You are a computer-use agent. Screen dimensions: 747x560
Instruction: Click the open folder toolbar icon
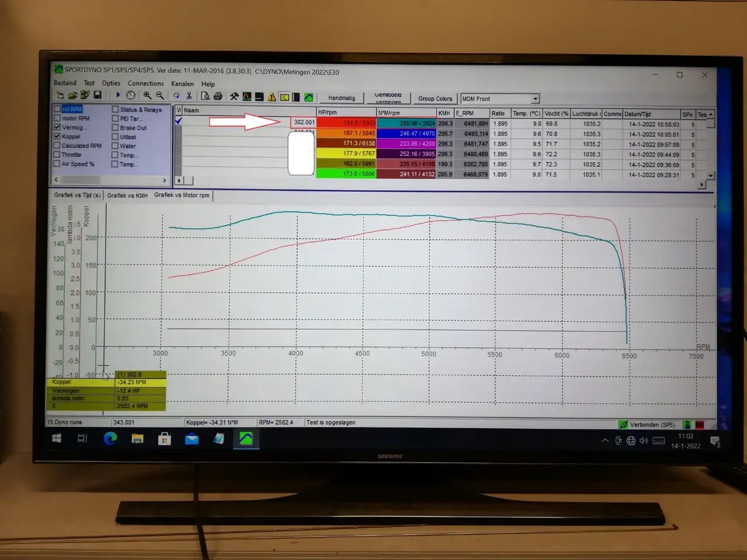(73, 95)
